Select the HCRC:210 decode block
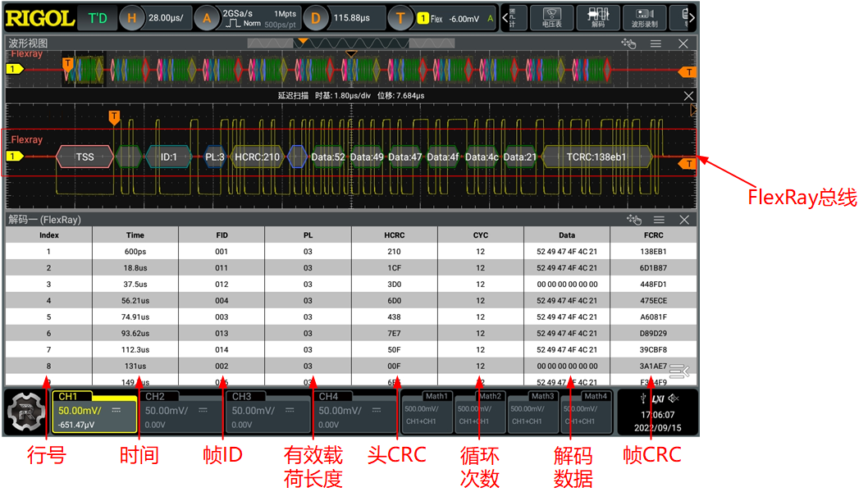The image size is (868, 501). coord(257,157)
